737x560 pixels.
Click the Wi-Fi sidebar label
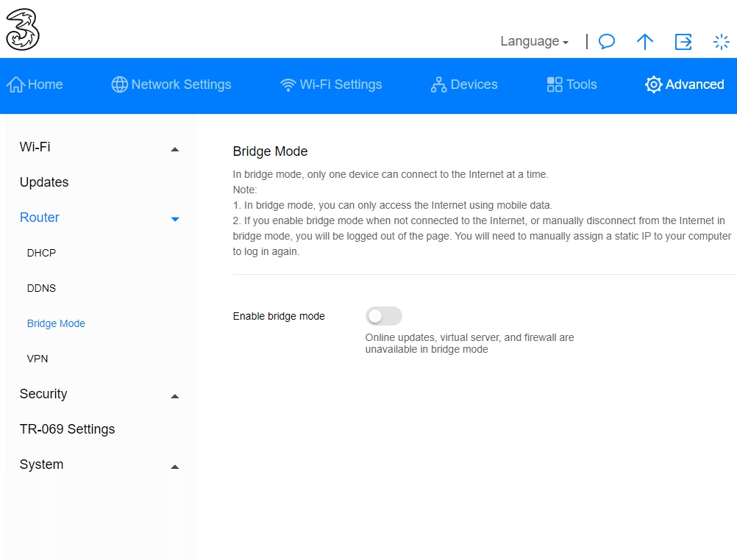[x=35, y=147]
